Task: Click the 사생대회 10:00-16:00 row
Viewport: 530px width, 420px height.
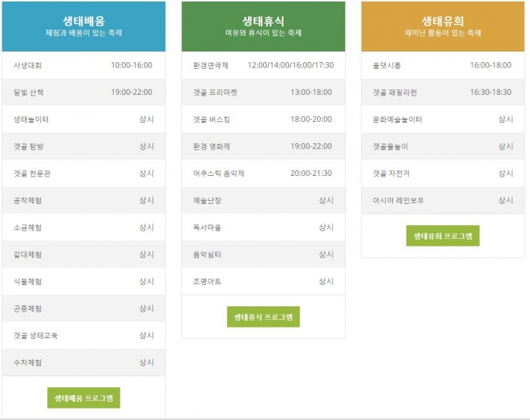Action: coord(83,65)
